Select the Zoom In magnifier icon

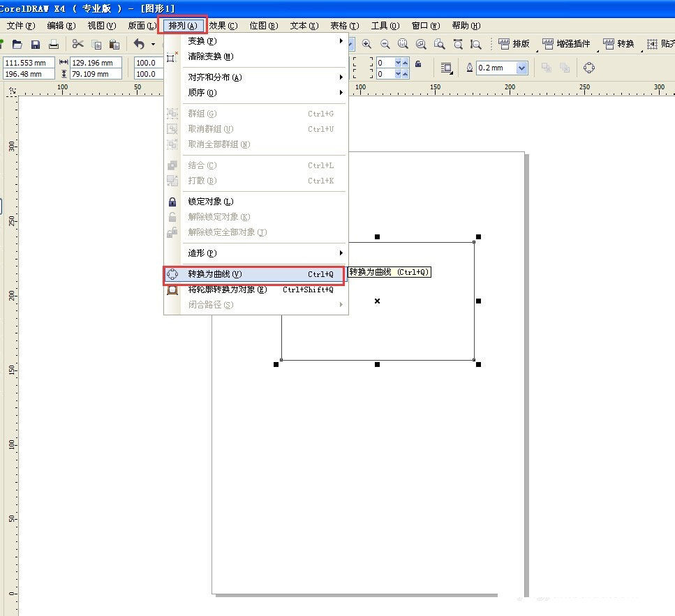[368, 43]
